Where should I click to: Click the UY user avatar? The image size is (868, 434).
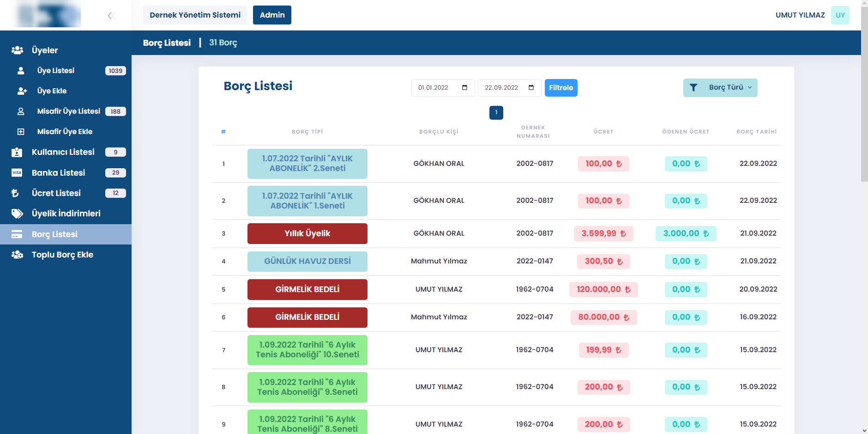click(x=840, y=15)
